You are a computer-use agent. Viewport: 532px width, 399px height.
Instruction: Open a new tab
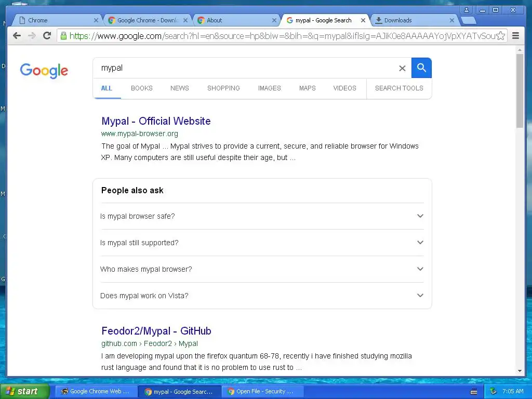[x=469, y=21]
